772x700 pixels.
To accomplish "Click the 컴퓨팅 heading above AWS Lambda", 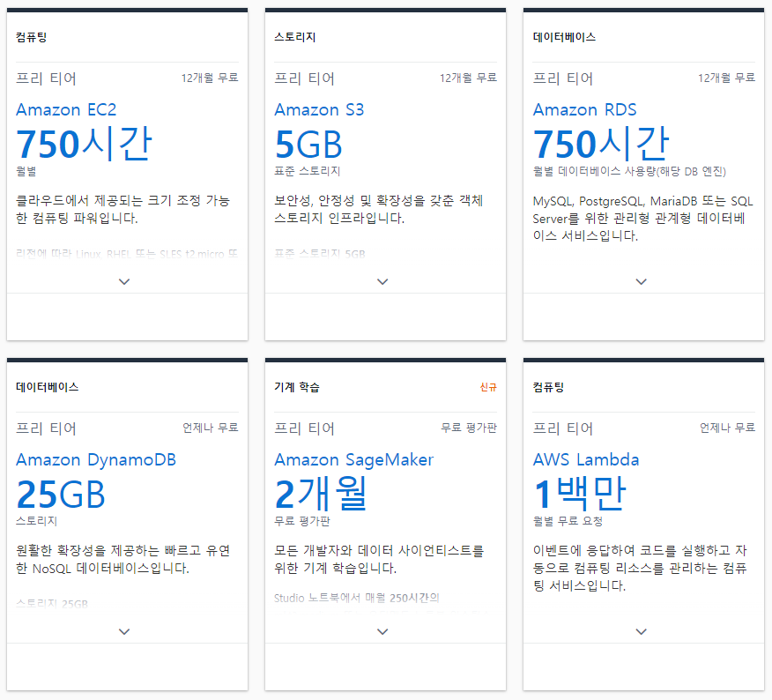I will 548,387.
